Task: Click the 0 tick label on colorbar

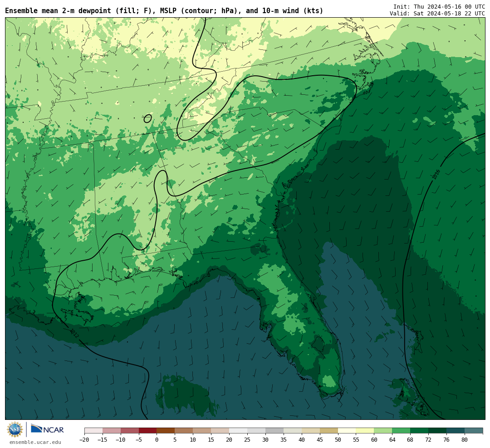Action: point(157,440)
